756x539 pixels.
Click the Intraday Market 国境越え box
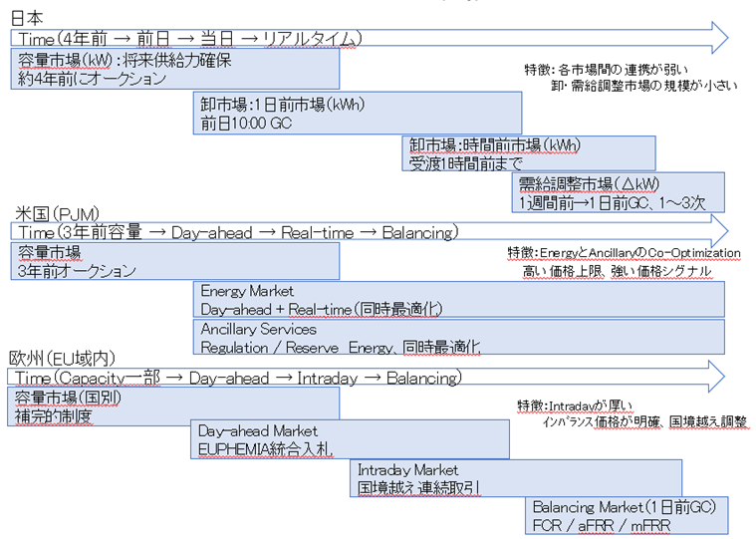click(x=516, y=478)
